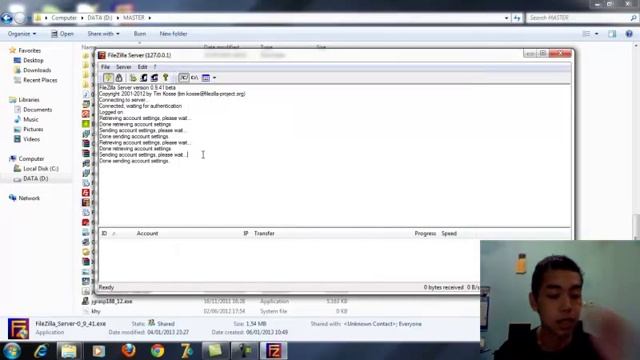Open FileZilla Server File menu
This screenshot has width=640, height=360.
click(x=105, y=67)
